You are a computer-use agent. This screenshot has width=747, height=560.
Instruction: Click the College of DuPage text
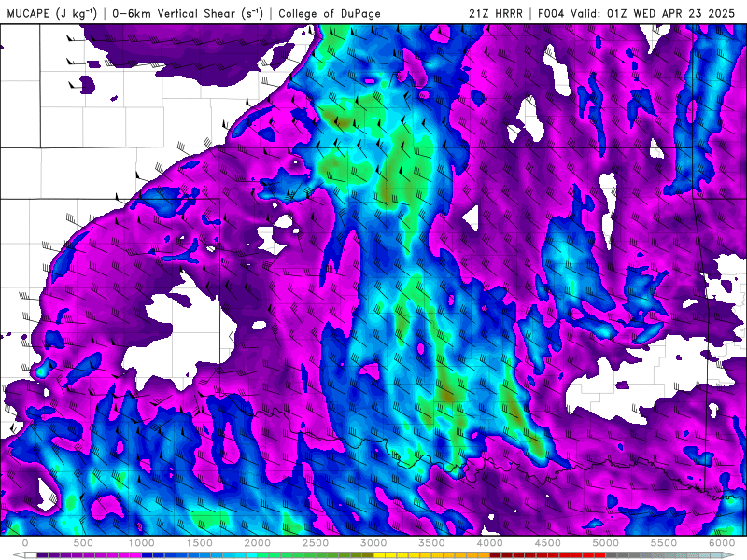[330, 13]
